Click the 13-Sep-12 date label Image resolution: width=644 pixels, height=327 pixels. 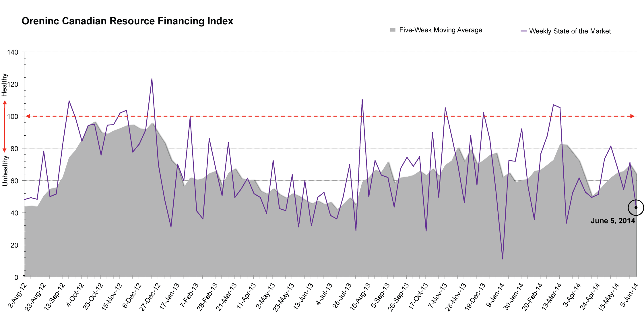54,297
